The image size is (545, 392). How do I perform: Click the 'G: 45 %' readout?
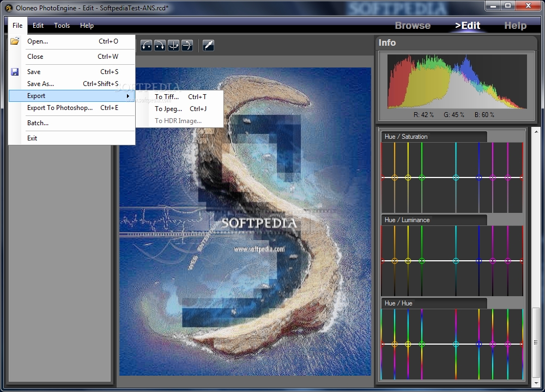(453, 115)
